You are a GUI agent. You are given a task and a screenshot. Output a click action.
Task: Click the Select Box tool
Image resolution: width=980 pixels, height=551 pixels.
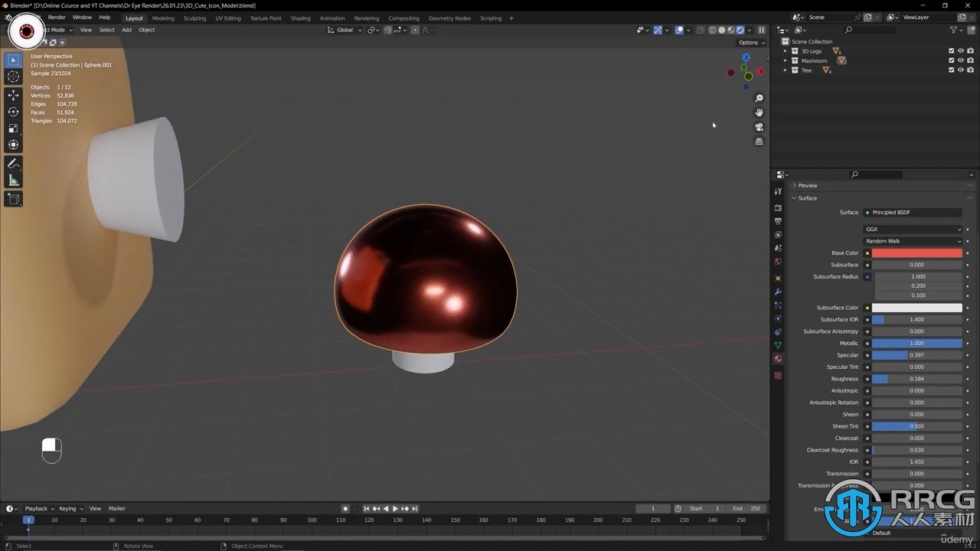click(x=13, y=60)
